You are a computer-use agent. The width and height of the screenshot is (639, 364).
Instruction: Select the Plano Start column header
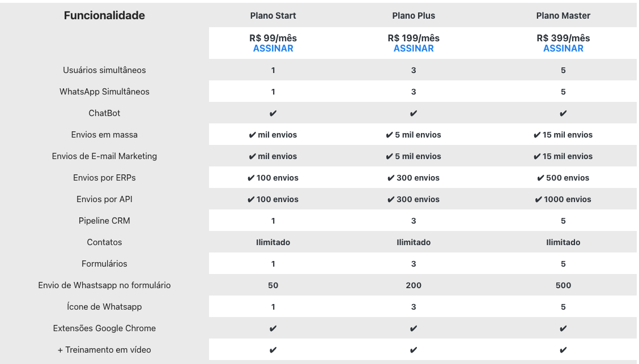[273, 16]
